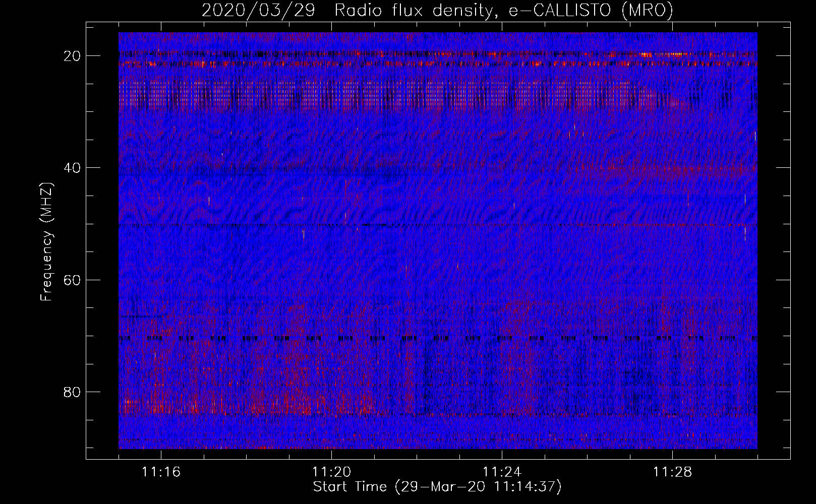Viewport: 816px width, 504px height.
Task: Click the "Frequency (MHZ)" axis label
Action: [x=46, y=242]
